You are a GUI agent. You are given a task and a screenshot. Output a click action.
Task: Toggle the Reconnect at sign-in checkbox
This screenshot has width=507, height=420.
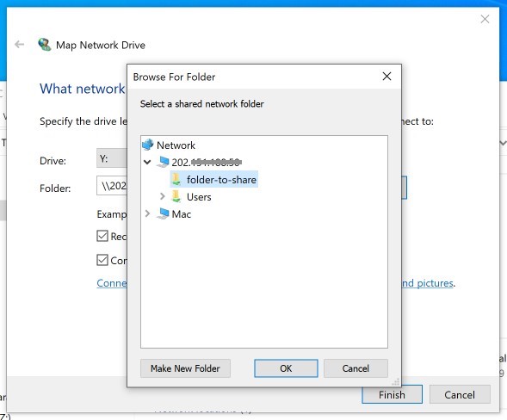102,236
